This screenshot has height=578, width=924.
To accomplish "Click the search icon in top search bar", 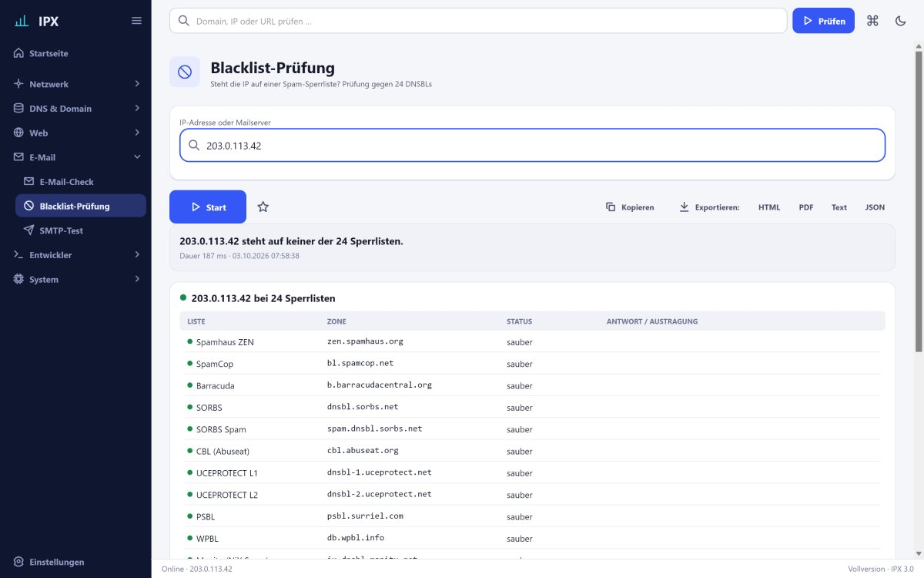I will 183,21.
